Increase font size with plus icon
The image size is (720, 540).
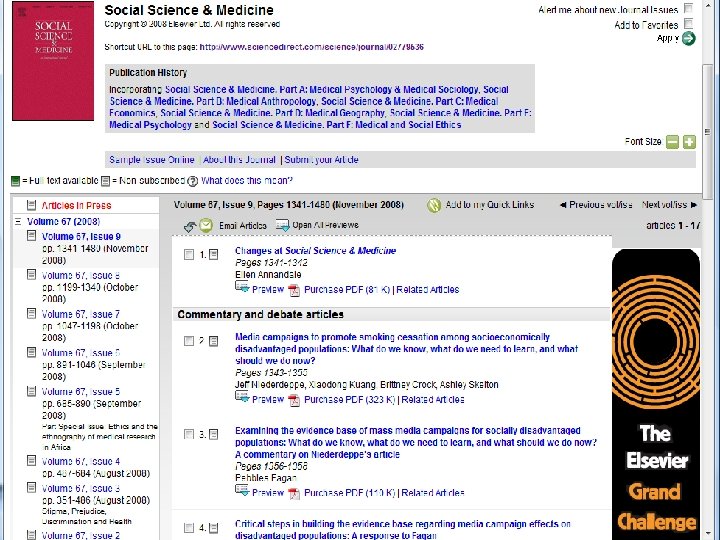pos(689,142)
